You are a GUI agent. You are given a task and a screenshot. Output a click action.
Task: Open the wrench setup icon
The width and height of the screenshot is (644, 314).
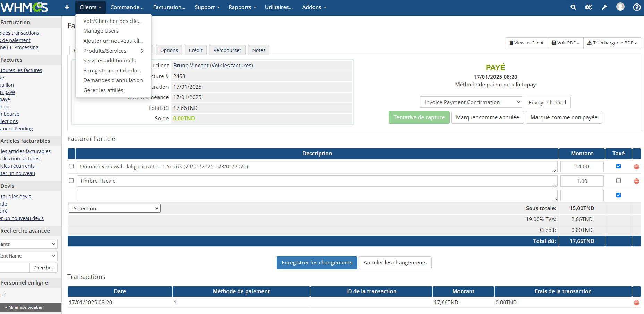coord(604,7)
